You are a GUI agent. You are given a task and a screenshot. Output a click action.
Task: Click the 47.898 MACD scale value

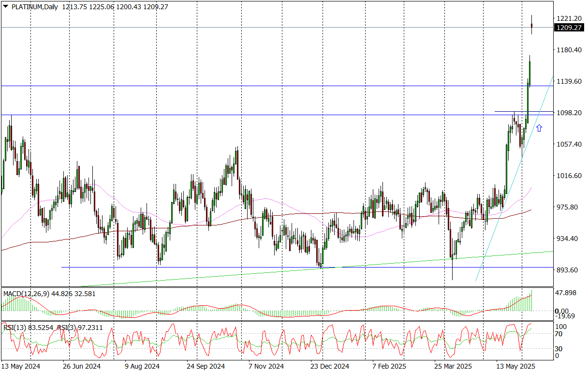(567, 293)
